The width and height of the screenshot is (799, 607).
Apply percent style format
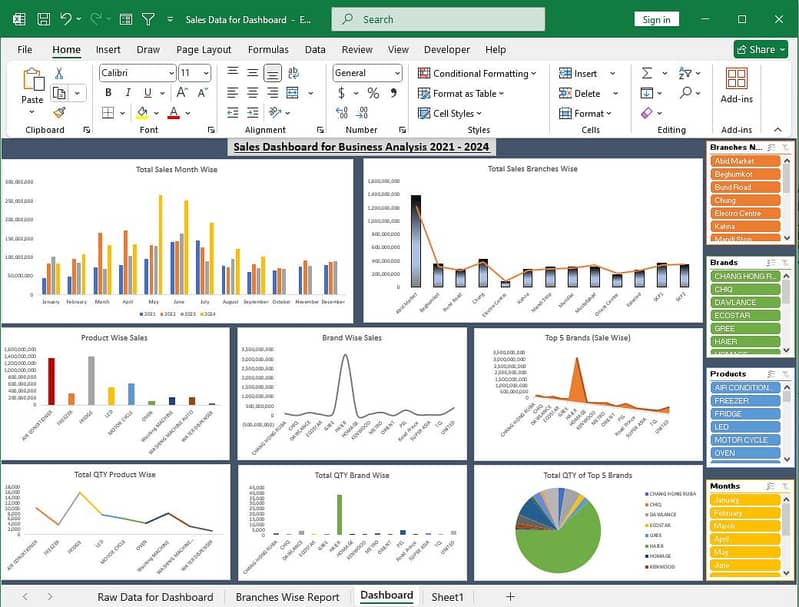click(374, 93)
